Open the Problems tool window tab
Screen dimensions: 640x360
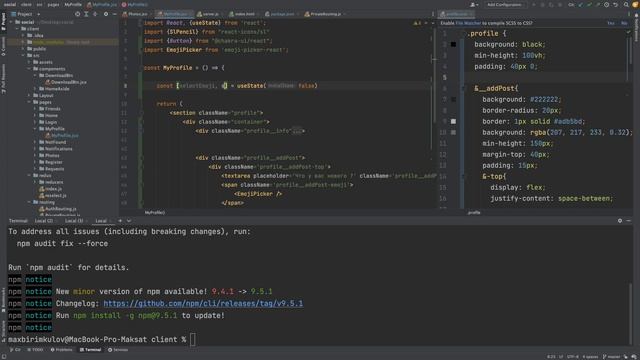point(61,350)
